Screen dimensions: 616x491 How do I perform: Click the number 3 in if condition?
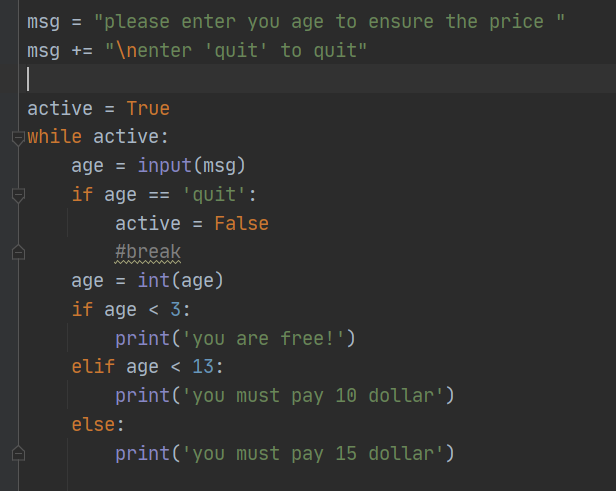click(x=175, y=310)
